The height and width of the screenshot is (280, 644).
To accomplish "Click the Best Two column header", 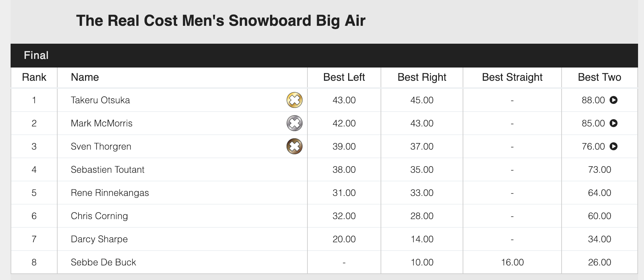I will (x=599, y=77).
